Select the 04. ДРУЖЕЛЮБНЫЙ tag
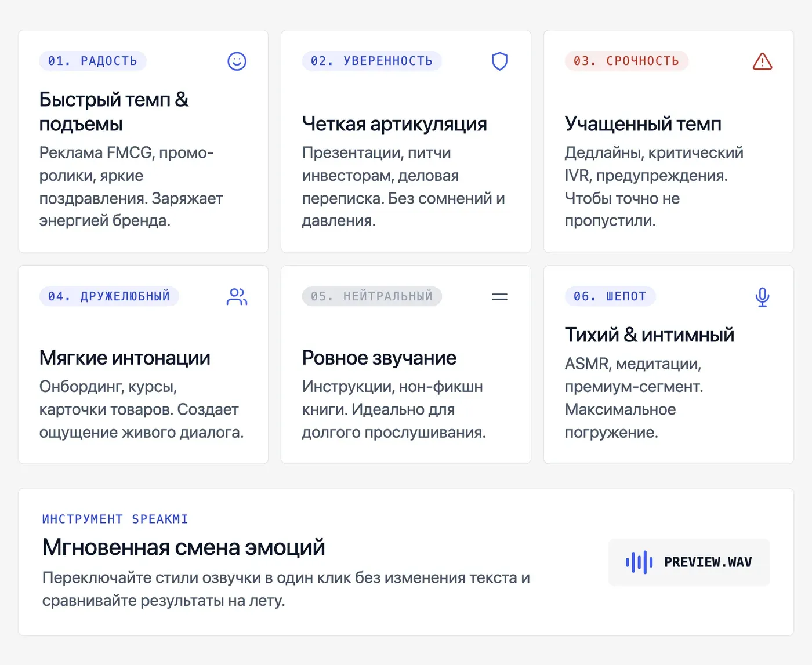Image resolution: width=812 pixels, height=665 pixels. [x=109, y=296]
